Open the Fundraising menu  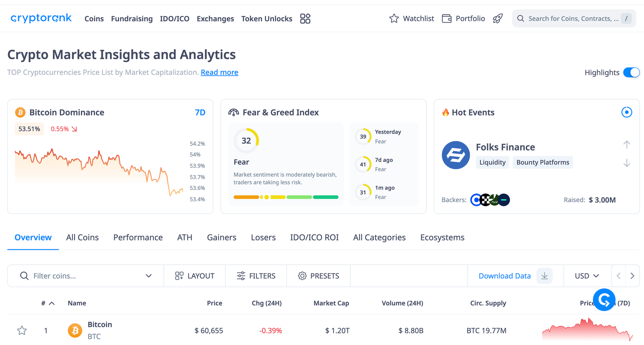coord(132,19)
